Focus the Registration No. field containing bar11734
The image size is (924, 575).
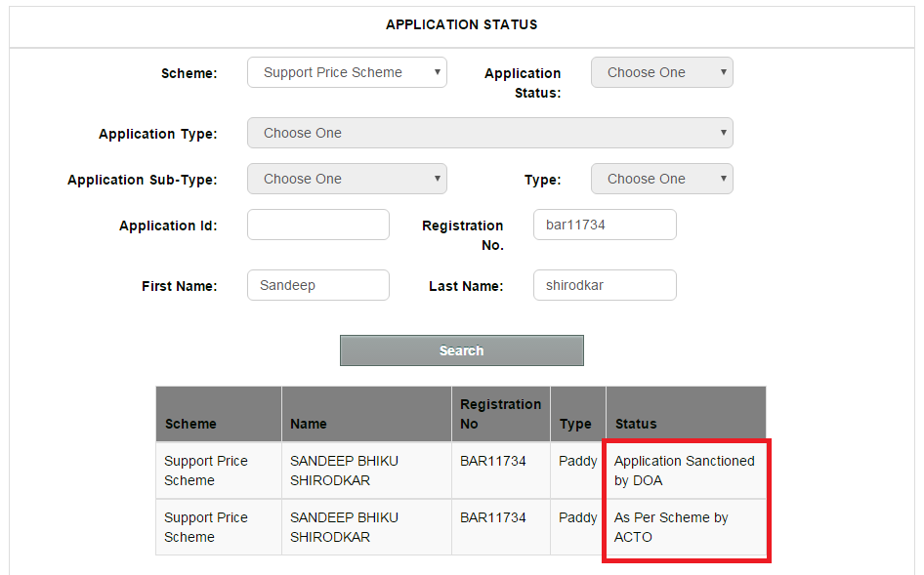pyautogui.click(x=605, y=226)
